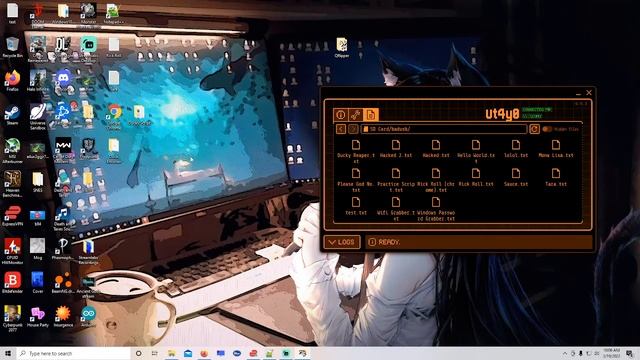Open the qFlipper desktop shortcut
Image resolution: width=640 pixels, height=360 pixels.
pyautogui.click(x=342, y=47)
